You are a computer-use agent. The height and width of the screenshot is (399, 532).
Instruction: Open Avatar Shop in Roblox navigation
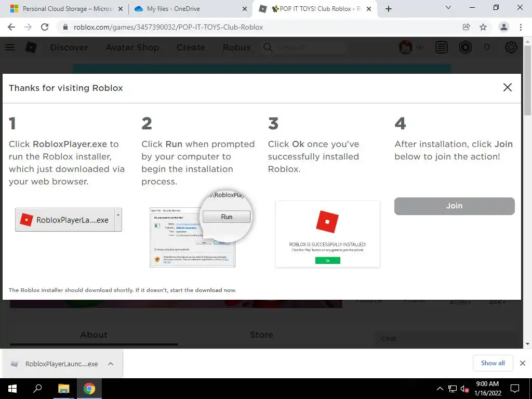[132, 47]
